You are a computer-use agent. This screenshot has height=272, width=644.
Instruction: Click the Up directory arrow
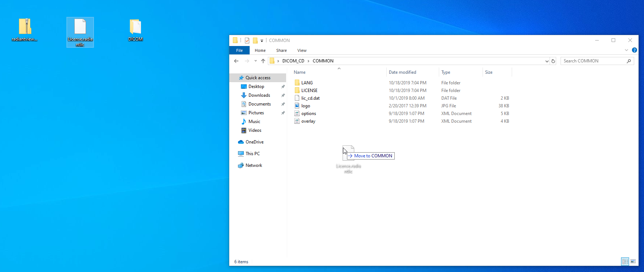click(263, 61)
